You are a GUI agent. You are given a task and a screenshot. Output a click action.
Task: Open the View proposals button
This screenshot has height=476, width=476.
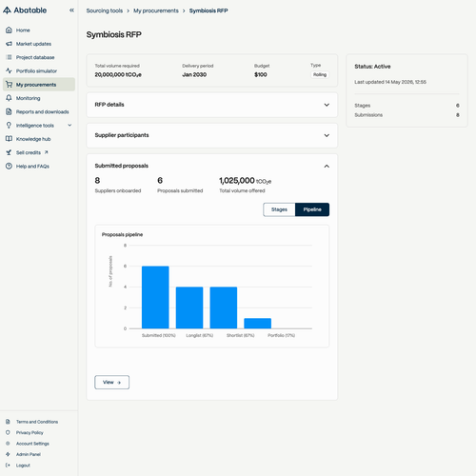pos(112,382)
